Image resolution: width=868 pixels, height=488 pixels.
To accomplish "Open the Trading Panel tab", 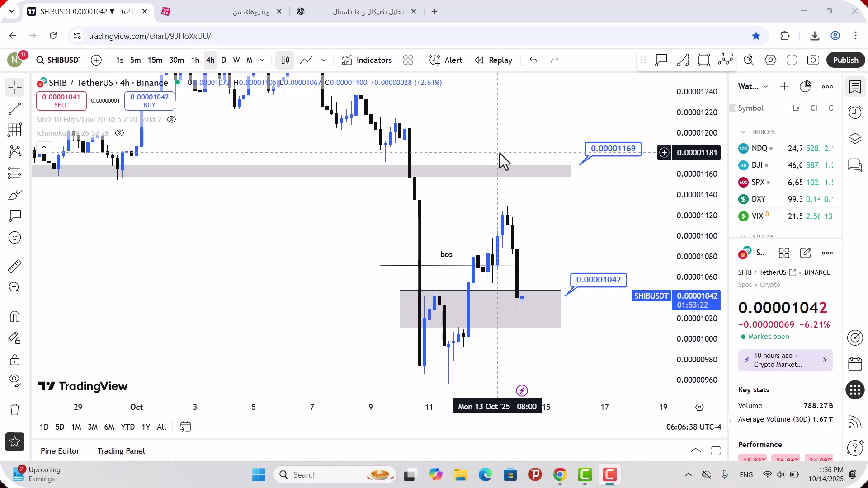I will click(121, 451).
